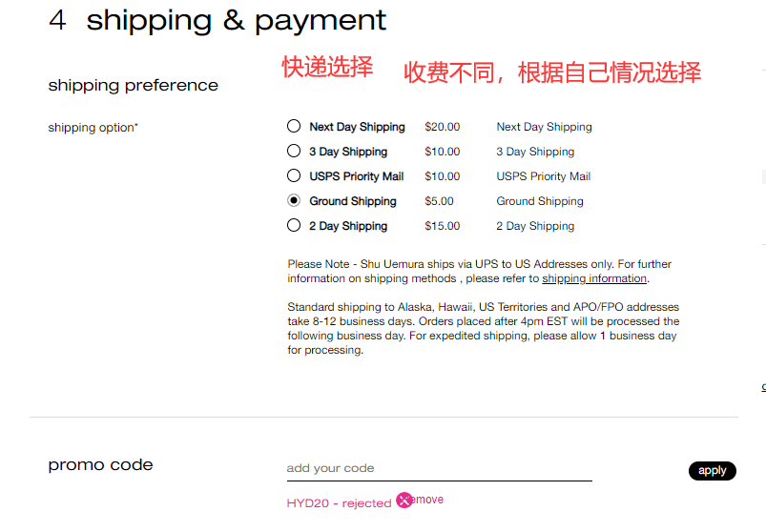Click the right-side 3 Day Shipping description
This screenshot has width=766, height=532.
(537, 152)
